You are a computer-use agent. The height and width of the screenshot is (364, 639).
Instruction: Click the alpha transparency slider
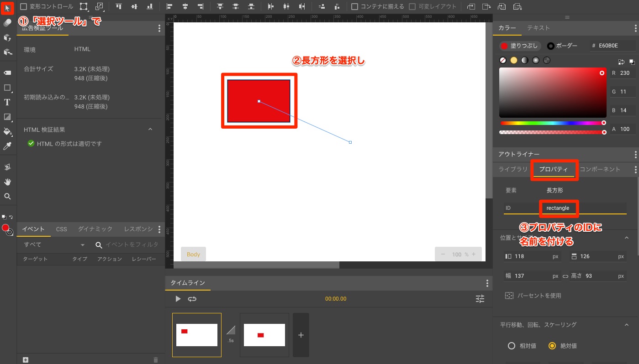point(553,132)
